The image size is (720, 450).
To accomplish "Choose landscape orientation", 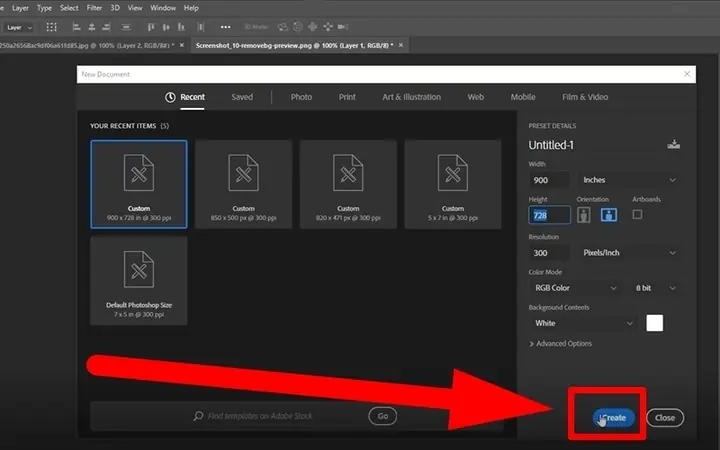I will (609, 214).
